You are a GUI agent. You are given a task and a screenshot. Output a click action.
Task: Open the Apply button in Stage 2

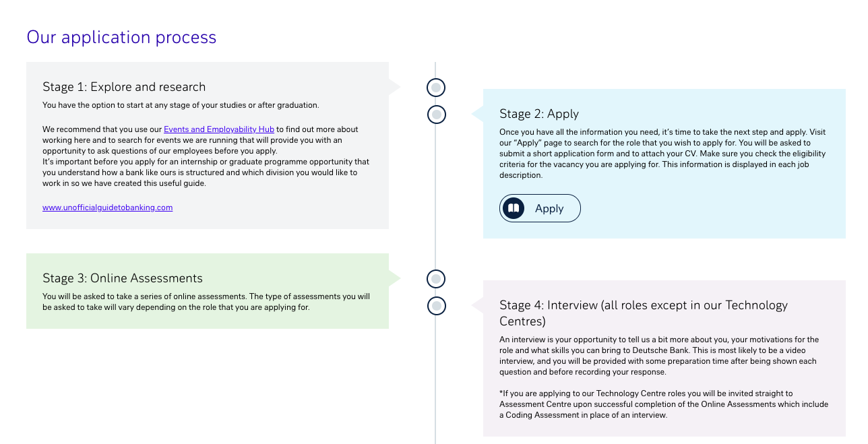click(x=540, y=208)
